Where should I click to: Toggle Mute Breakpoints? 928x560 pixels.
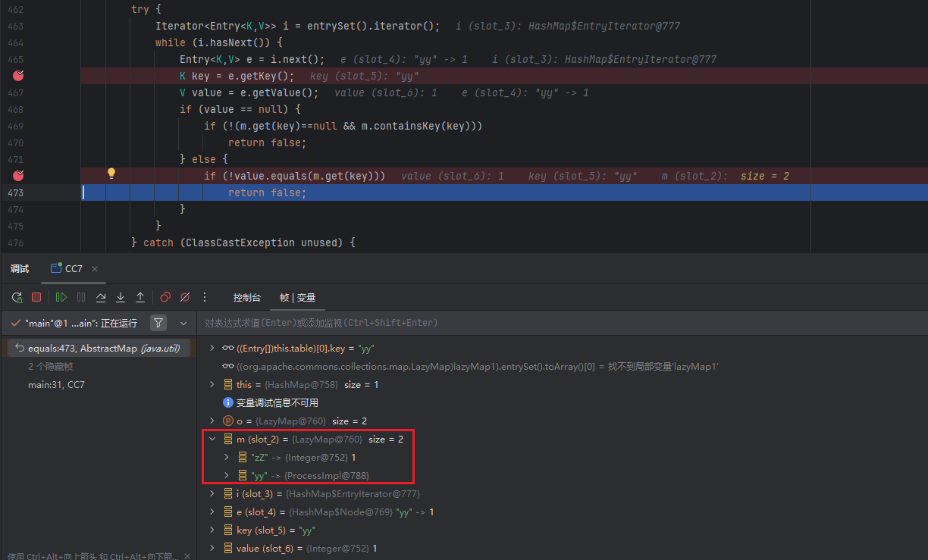click(184, 297)
